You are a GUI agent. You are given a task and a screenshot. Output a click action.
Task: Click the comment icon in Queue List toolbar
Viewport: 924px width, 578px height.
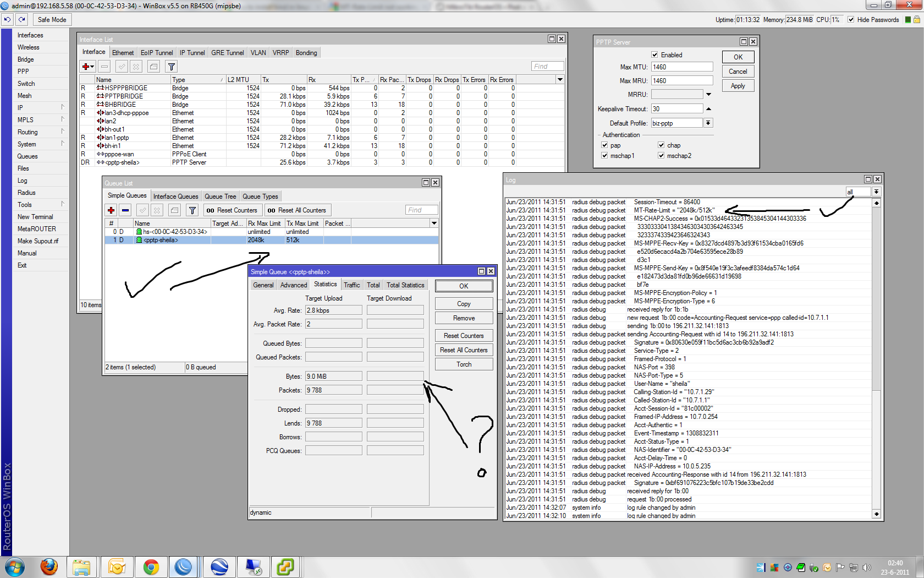point(174,210)
